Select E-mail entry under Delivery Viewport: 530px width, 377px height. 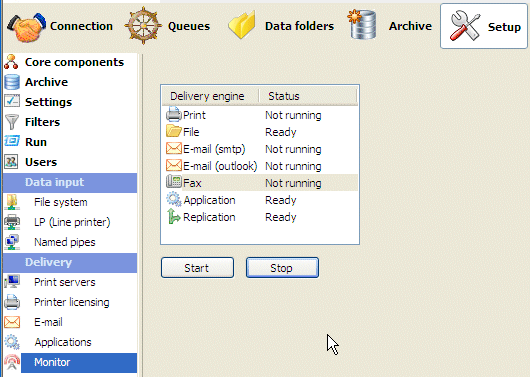click(48, 322)
